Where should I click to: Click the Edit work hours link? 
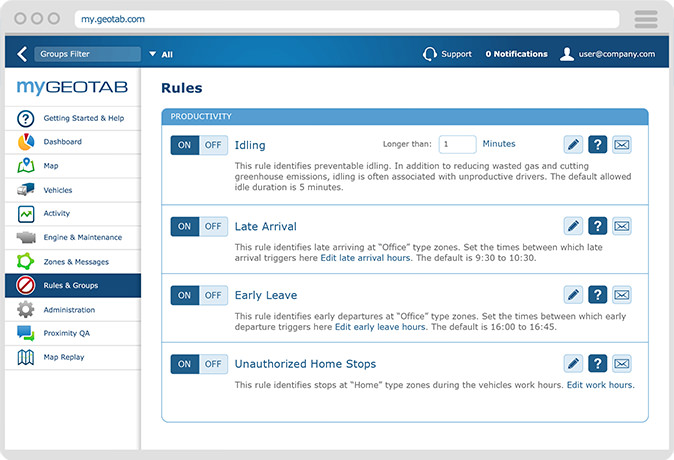(x=600, y=385)
